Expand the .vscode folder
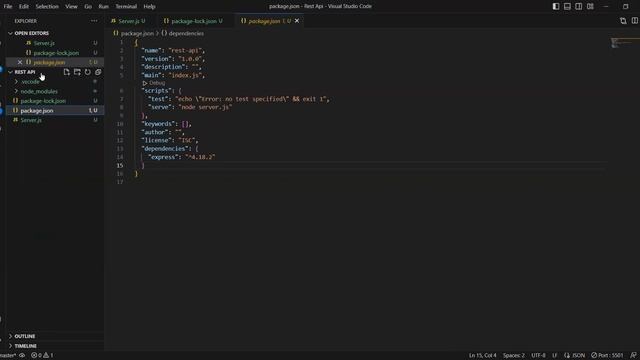Screen dimensions: 640x360 30,82
